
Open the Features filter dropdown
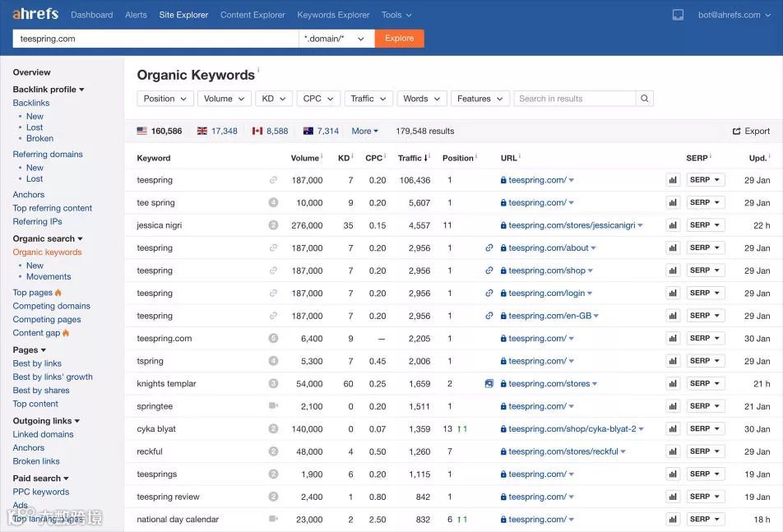[480, 99]
